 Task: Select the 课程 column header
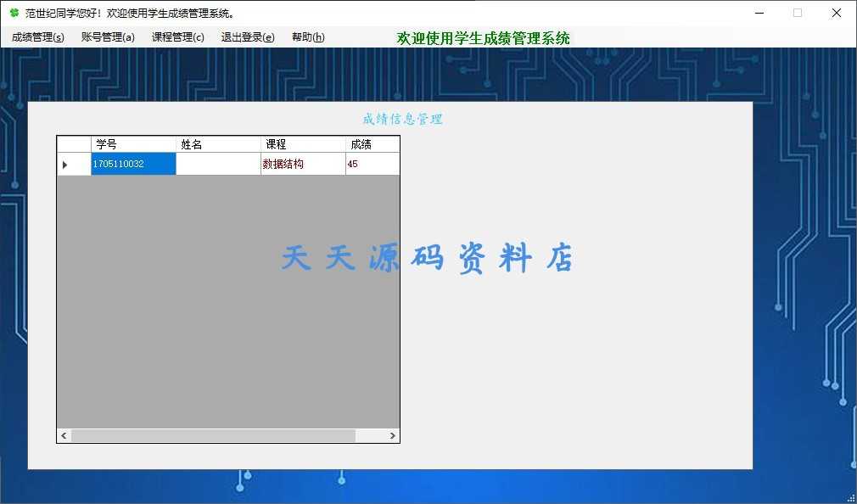coord(303,144)
